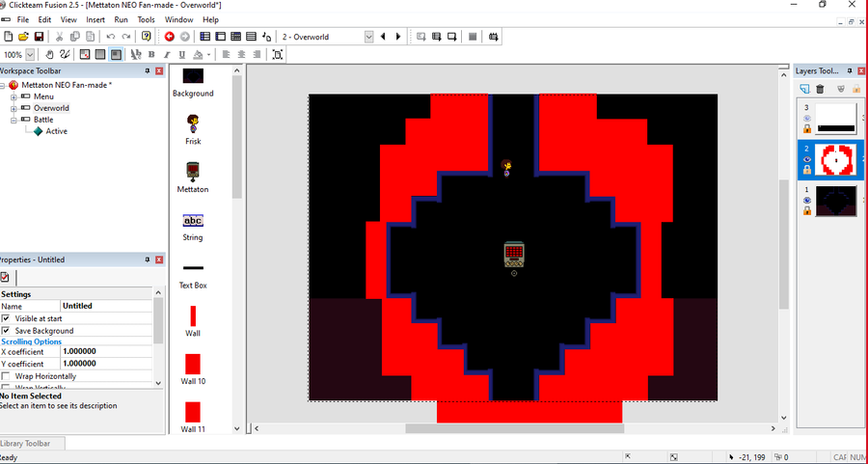Open a file with the folder icon
Image resolution: width=868 pixels, height=464 pixels.
[23, 37]
